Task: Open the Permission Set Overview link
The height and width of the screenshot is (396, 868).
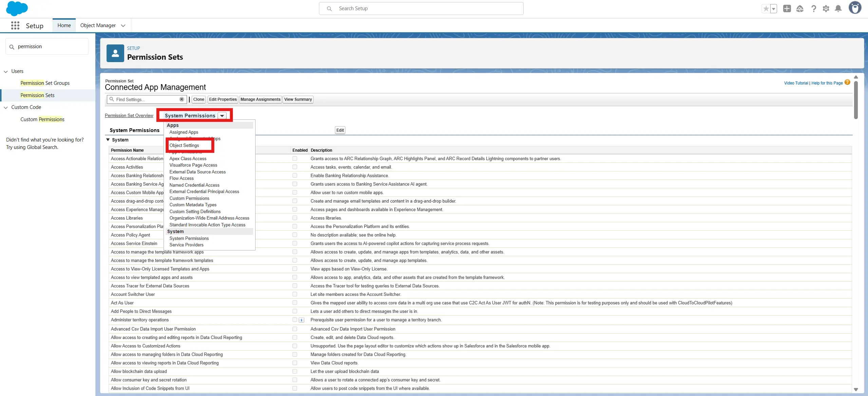Action: pos(129,116)
